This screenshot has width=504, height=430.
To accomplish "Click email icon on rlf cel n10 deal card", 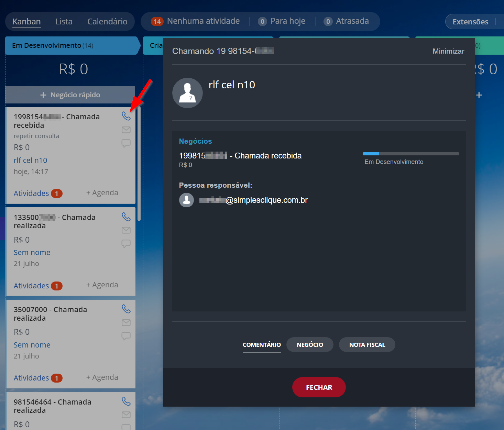I will click(126, 130).
